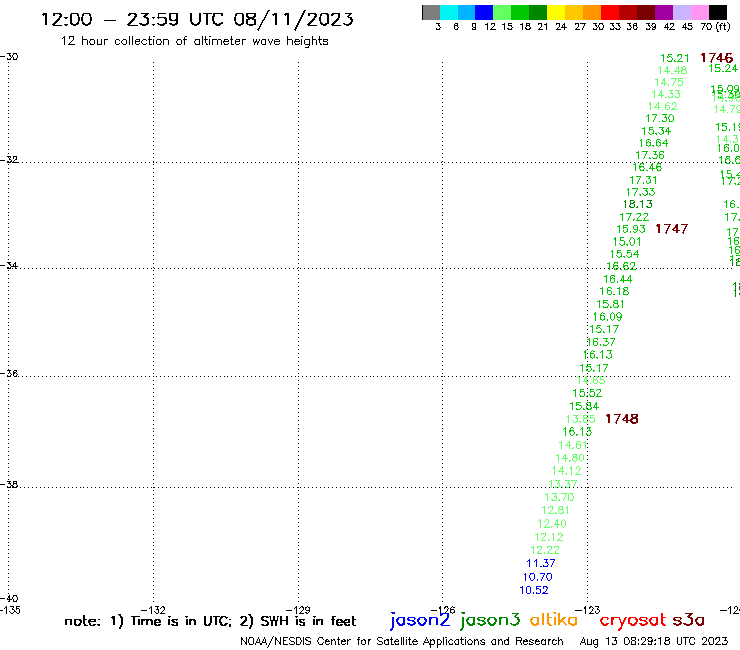740x650 pixels.
Task: Click the wave height value '15.01'
Action: (627, 242)
